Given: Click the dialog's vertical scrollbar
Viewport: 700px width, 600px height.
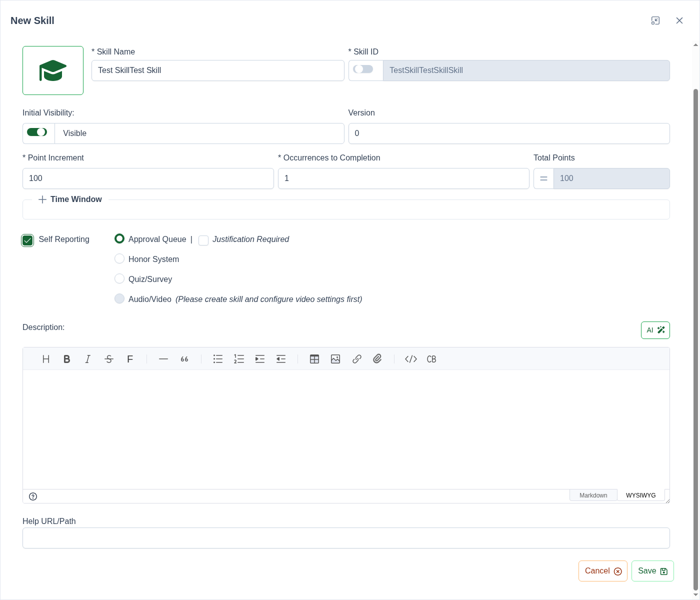Looking at the screenshot, I should click(x=695, y=340).
